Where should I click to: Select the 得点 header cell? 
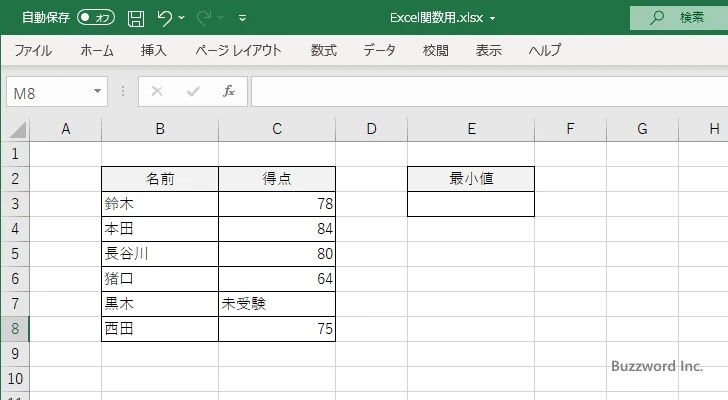tap(277, 179)
